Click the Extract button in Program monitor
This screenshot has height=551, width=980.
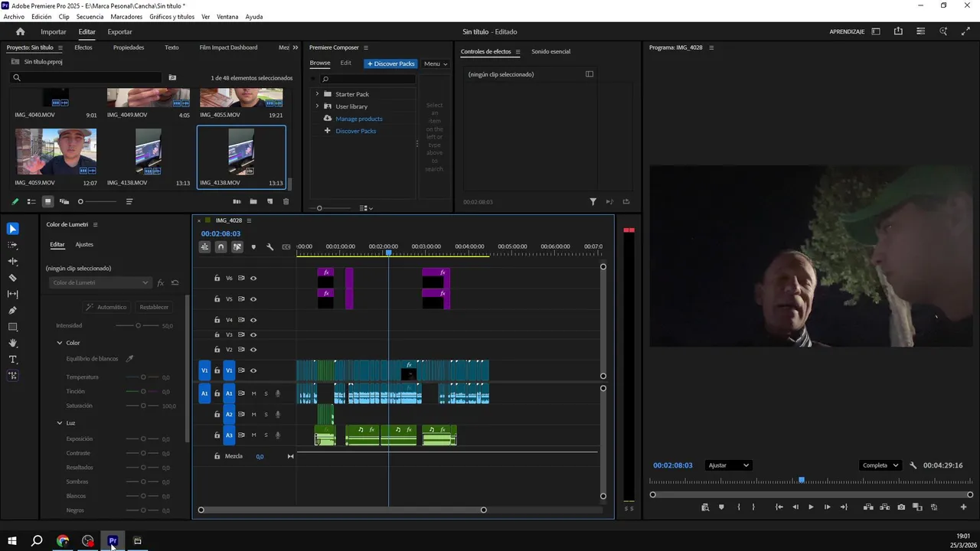[884, 507]
